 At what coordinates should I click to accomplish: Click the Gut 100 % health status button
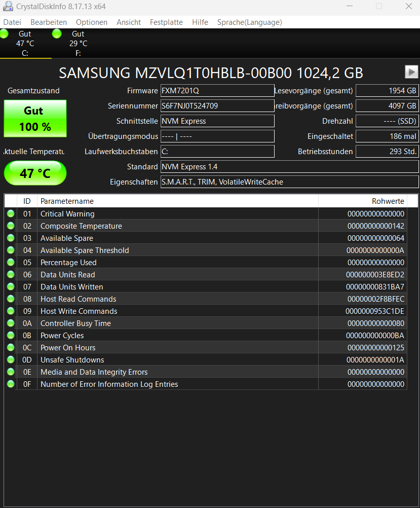tap(35, 119)
